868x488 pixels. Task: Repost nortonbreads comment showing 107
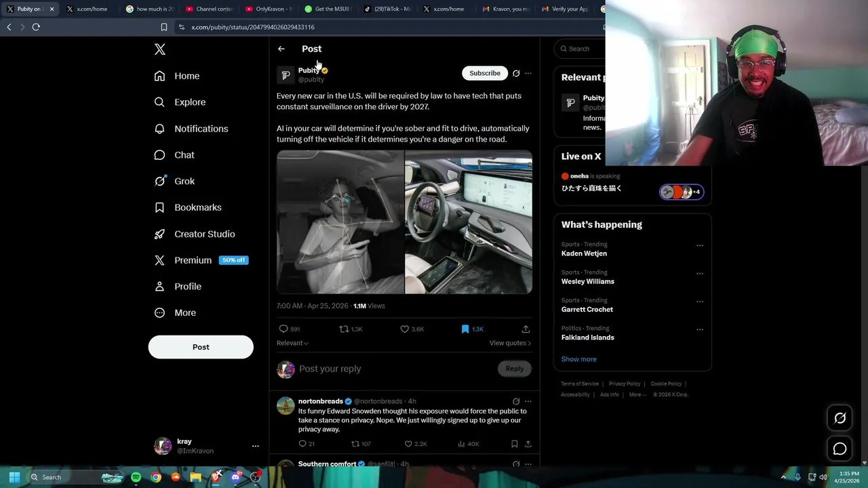point(361,444)
